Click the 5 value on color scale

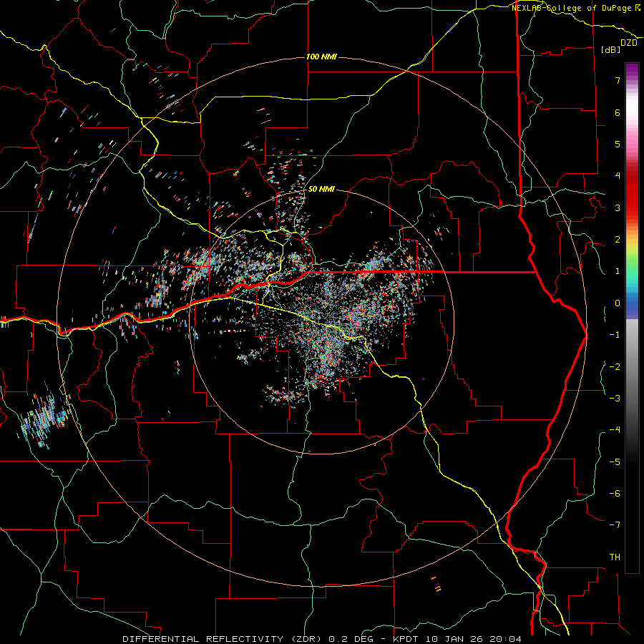tap(618, 144)
